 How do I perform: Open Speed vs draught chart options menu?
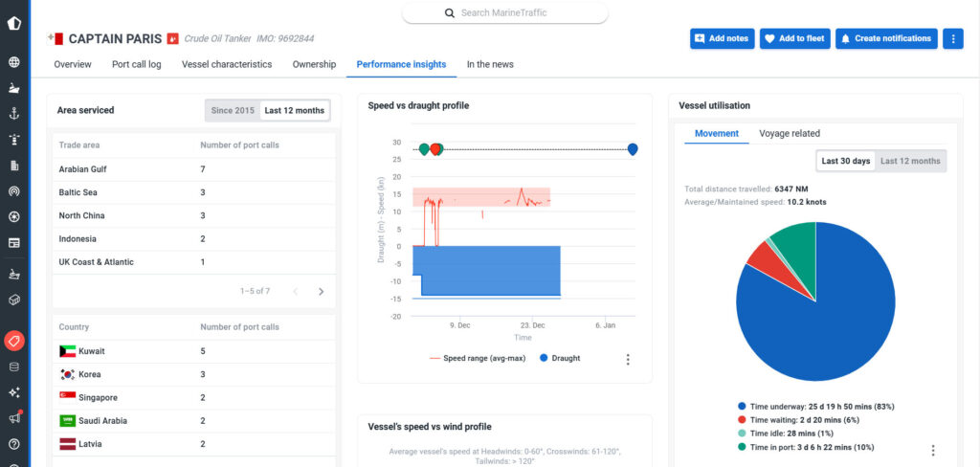coord(628,359)
